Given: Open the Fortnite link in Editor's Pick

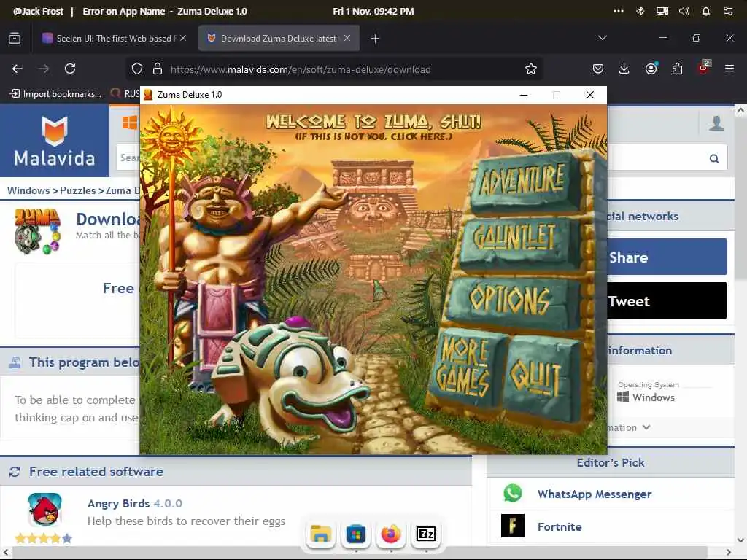Looking at the screenshot, I should pos(560,526).
